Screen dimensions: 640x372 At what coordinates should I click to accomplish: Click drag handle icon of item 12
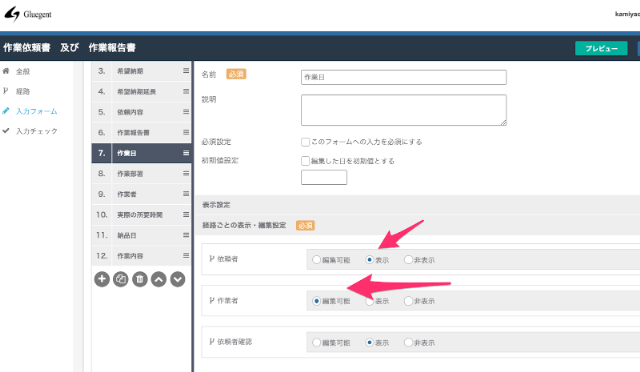point(186,256)
